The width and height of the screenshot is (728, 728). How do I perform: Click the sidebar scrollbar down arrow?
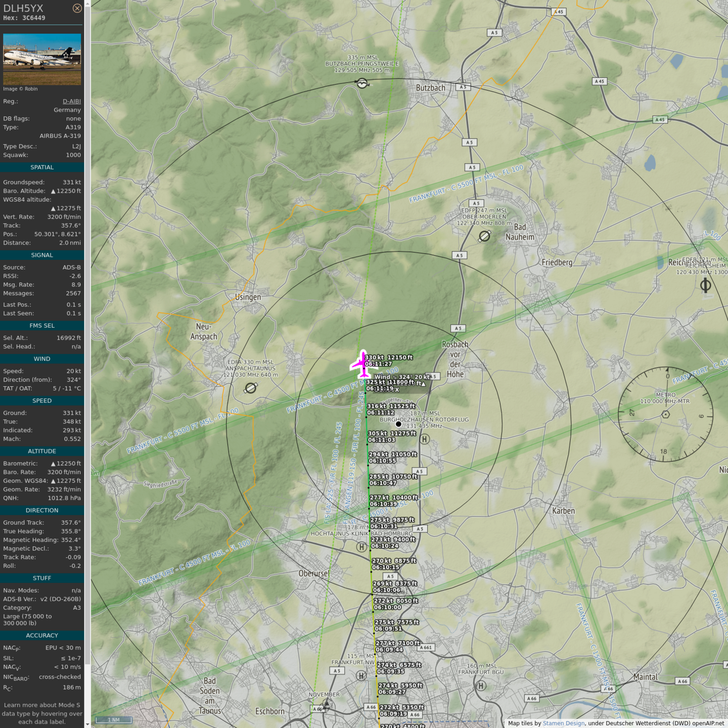[87, 724]
